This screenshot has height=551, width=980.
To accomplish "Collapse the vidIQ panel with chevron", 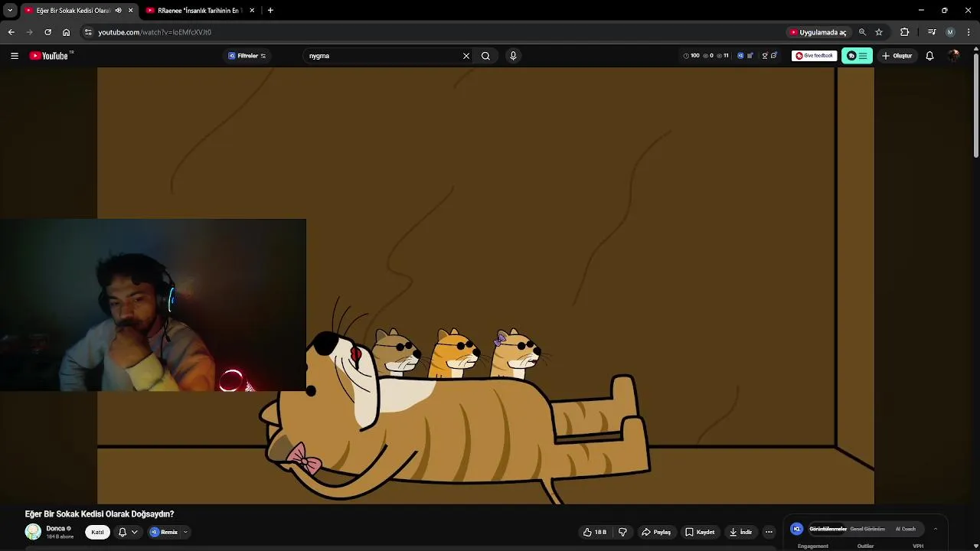I will point(935,529).
